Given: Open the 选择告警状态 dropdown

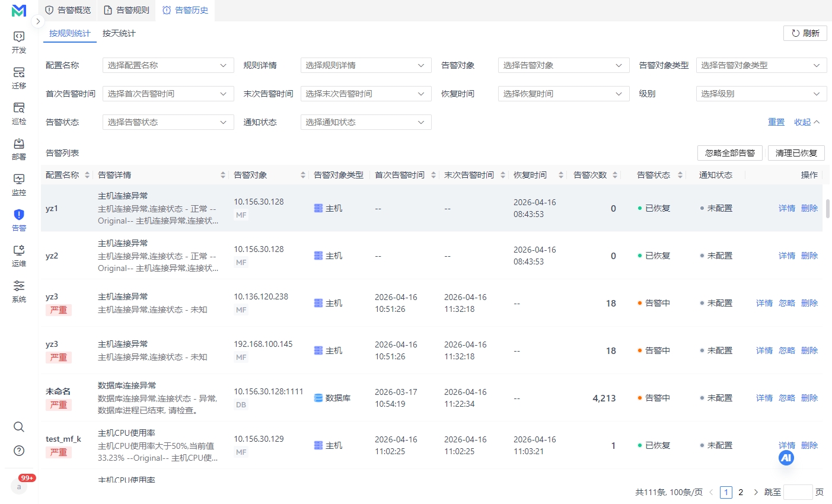Looking at the screenshot, I should pos(168,122).
